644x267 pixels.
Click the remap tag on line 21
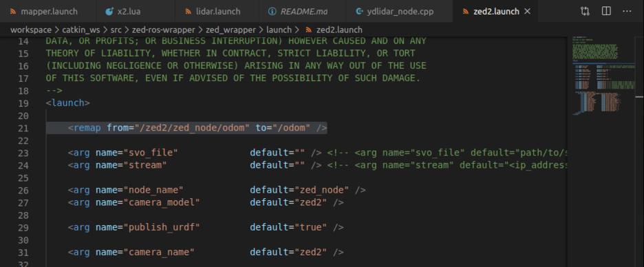(x=87, y=128)
